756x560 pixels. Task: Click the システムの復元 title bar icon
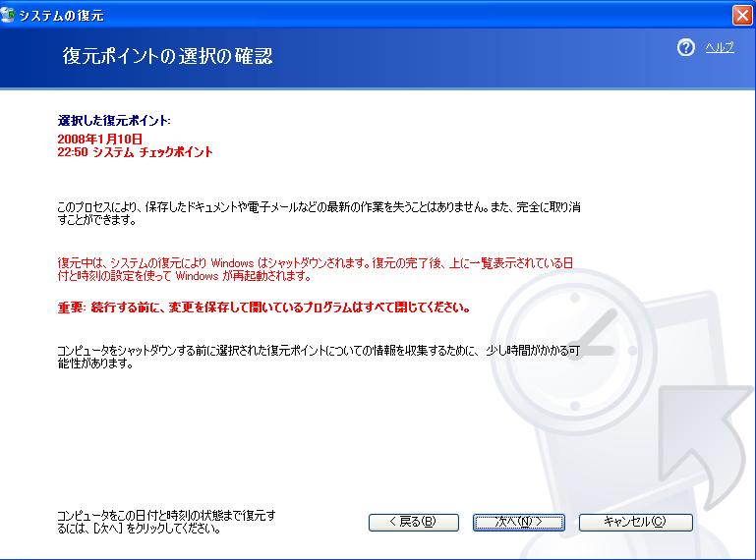(x=7, y=15)
